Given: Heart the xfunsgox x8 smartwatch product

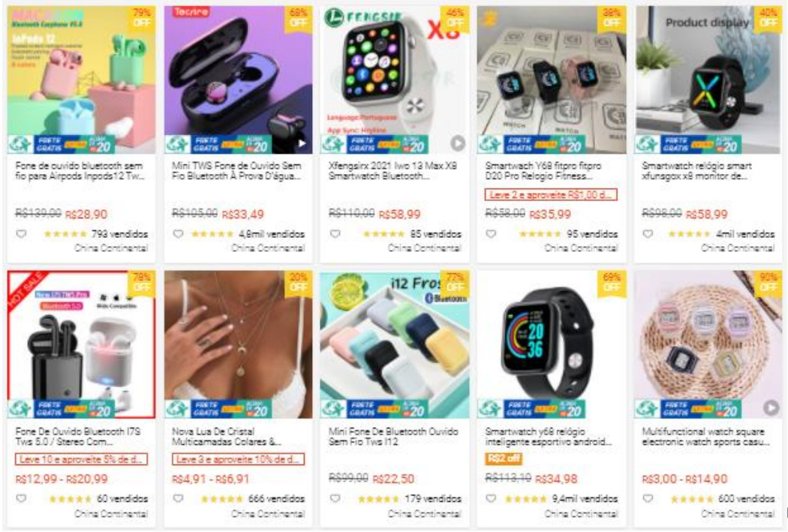Looking at the screenshot, I should (648, 234).
